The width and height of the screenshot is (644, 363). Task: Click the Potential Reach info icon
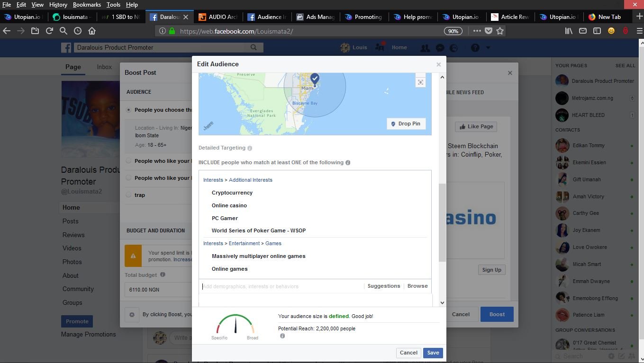282,336
